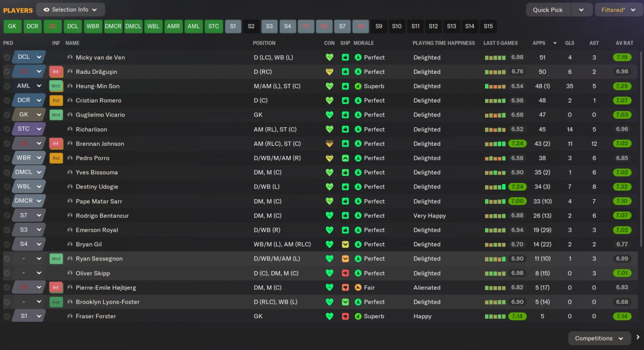Click the contract heart icon for Brennan Johnson
This screenshot has height=350, width=644.
[330, 144]
